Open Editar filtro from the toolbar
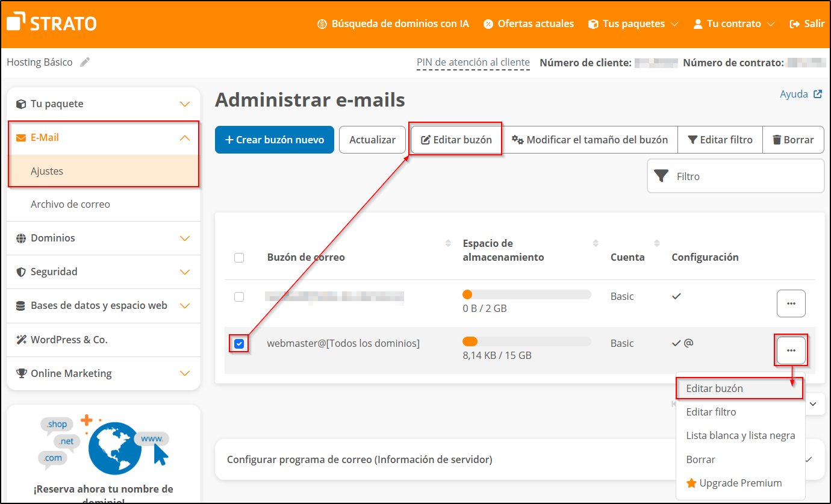Viewport: 831px width, 504px height. tap(720, 140)
